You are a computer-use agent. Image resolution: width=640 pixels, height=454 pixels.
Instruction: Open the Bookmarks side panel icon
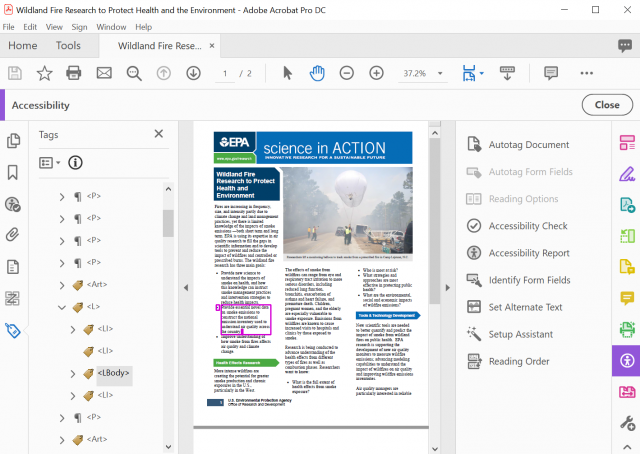click(x=14, y=172)
